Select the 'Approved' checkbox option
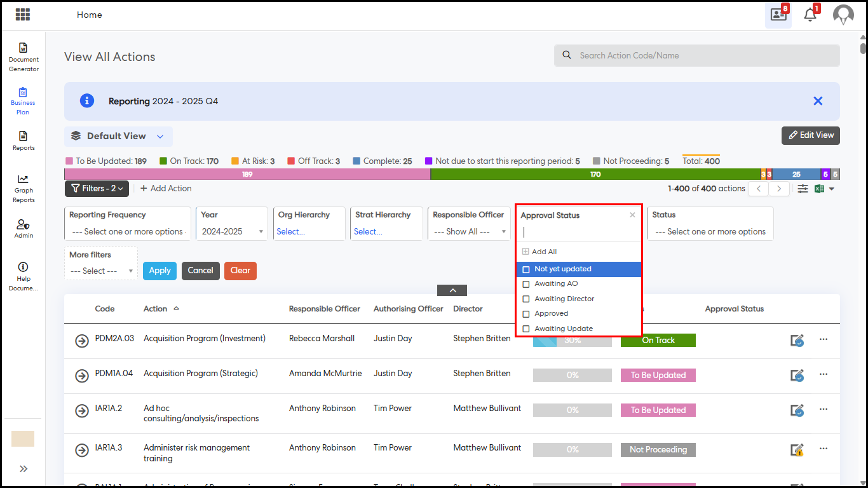This screenshot has height=488, width=868. (526, 314)
